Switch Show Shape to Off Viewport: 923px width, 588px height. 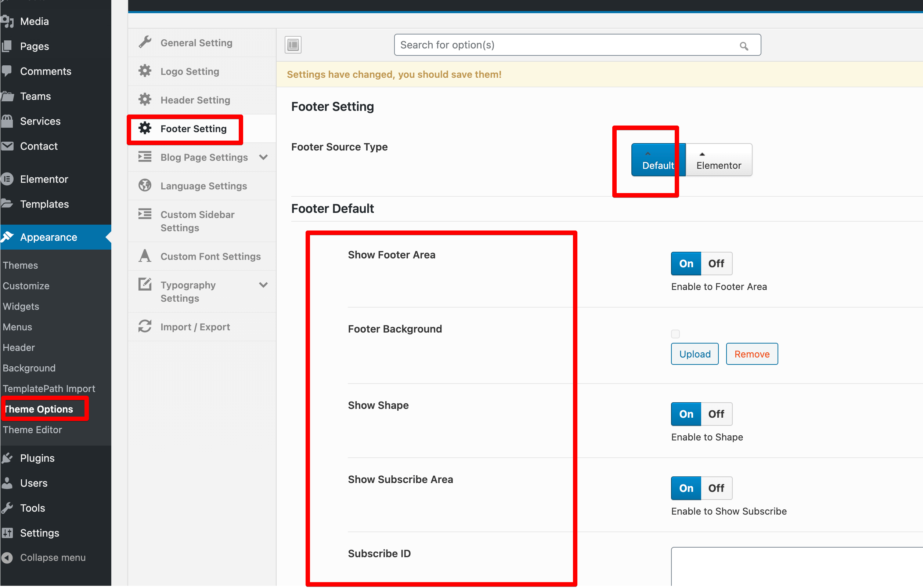[x=716, y=414]
